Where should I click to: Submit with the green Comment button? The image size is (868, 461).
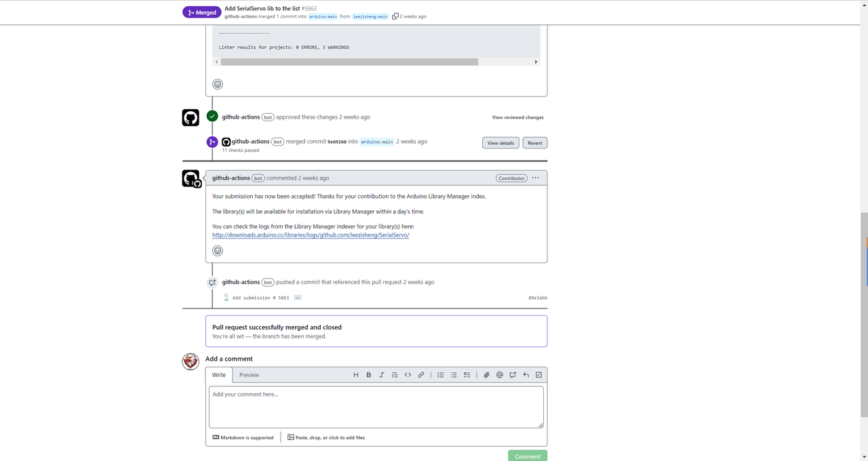pos(528,456)
